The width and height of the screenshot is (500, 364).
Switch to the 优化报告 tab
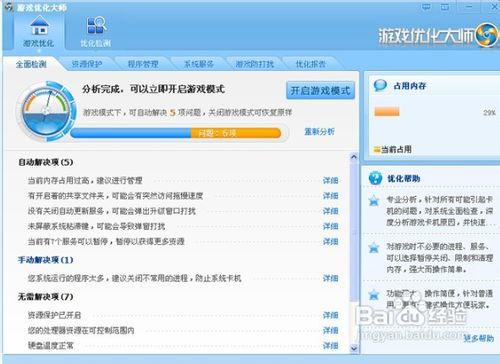(311, 64)
